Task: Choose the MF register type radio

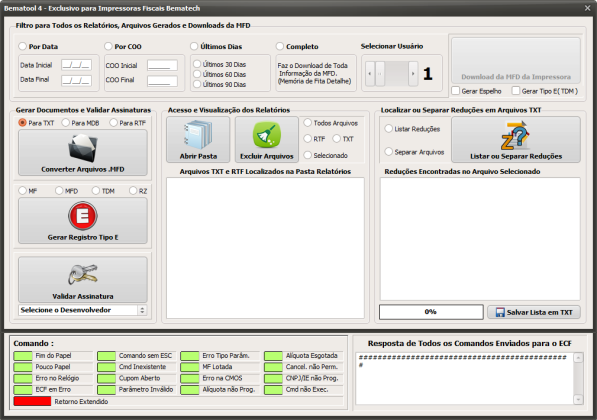Action: tap(22, 190)
